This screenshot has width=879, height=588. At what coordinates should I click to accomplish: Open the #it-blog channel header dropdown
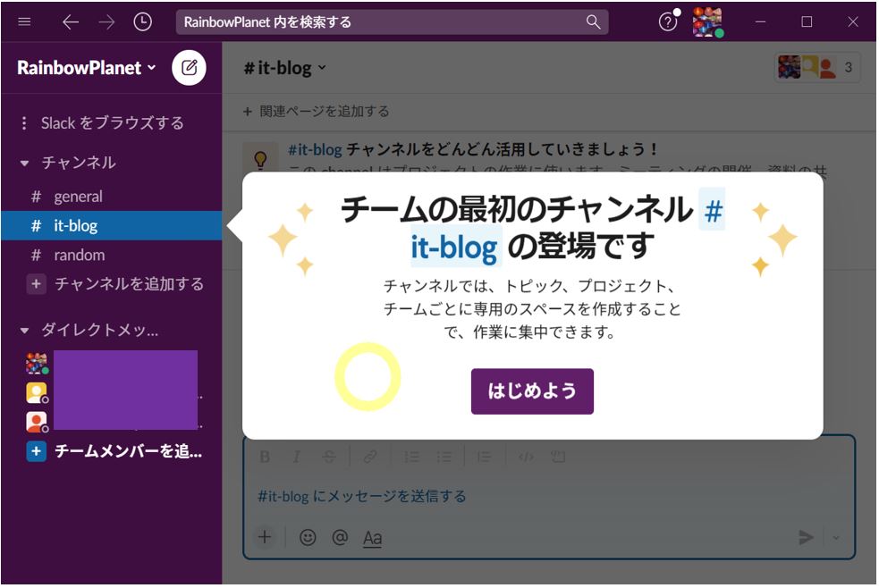[285, 68]
